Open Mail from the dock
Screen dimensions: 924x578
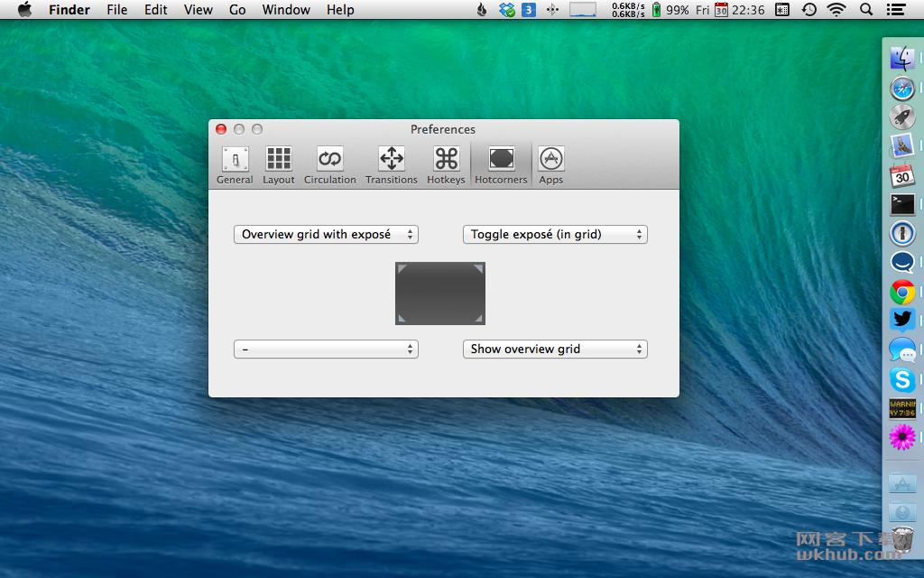(902, 145)
